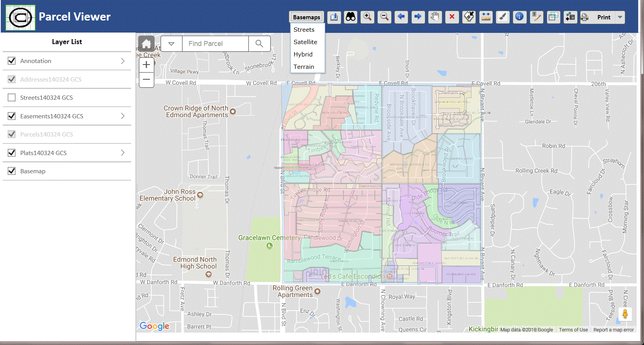This screenshot has width=644, height=345.
Task: Zoom in with map plus button
Action: pos(146,65)
